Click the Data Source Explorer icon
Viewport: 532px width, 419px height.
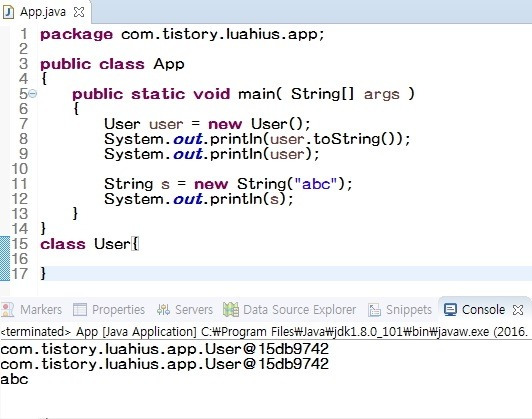(231, 310)
